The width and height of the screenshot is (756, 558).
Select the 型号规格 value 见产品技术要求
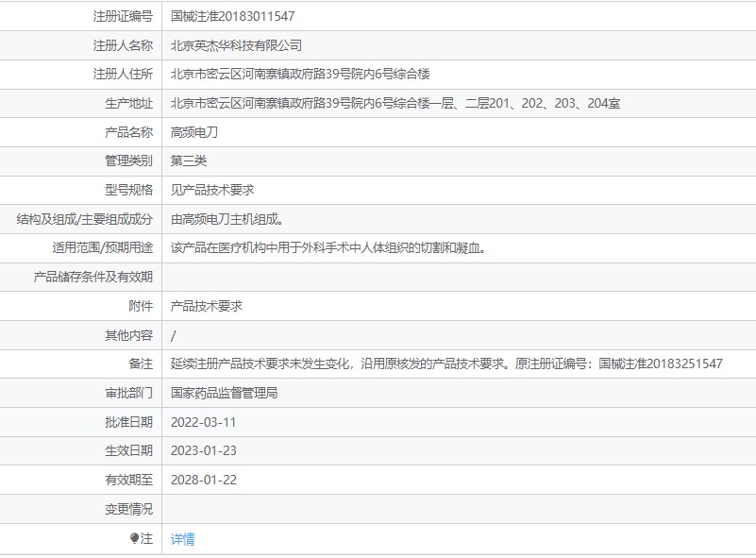point(212,190)
